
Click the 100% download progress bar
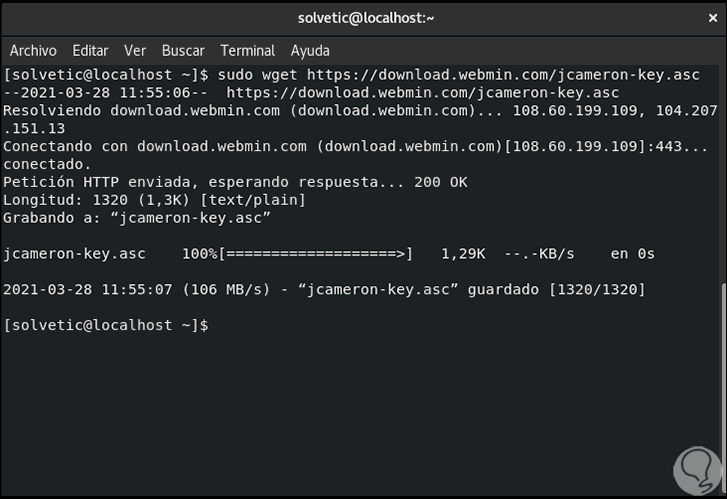click(318, 254)
